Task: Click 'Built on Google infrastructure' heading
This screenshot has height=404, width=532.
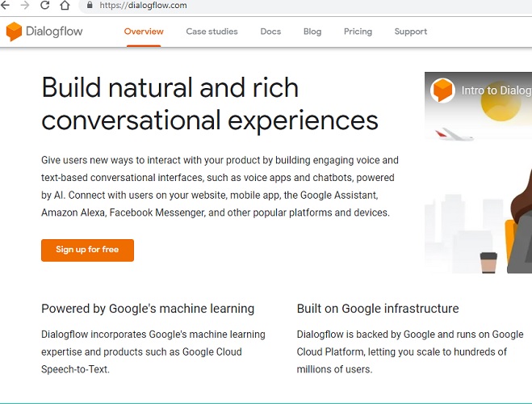Action: (x=378, y=309)
